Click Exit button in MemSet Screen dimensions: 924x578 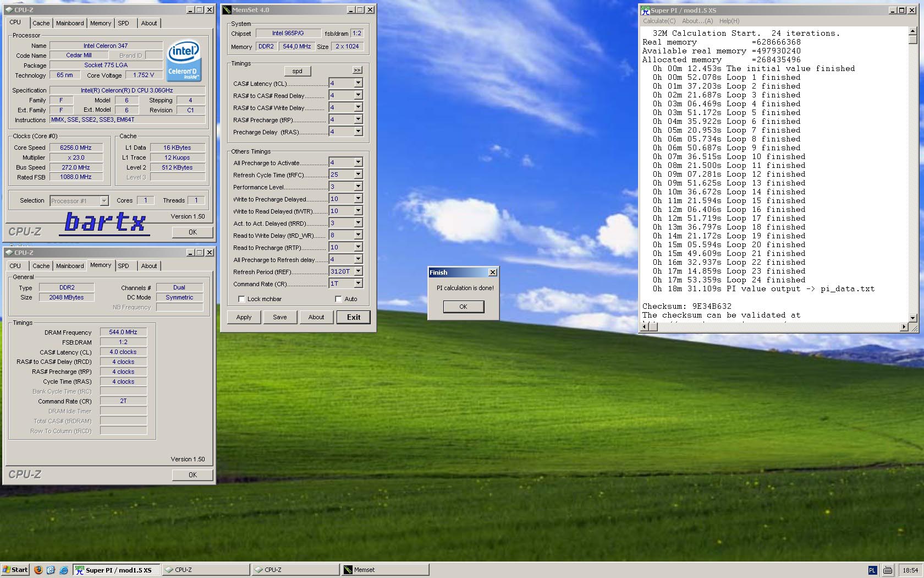pos(354,317)
